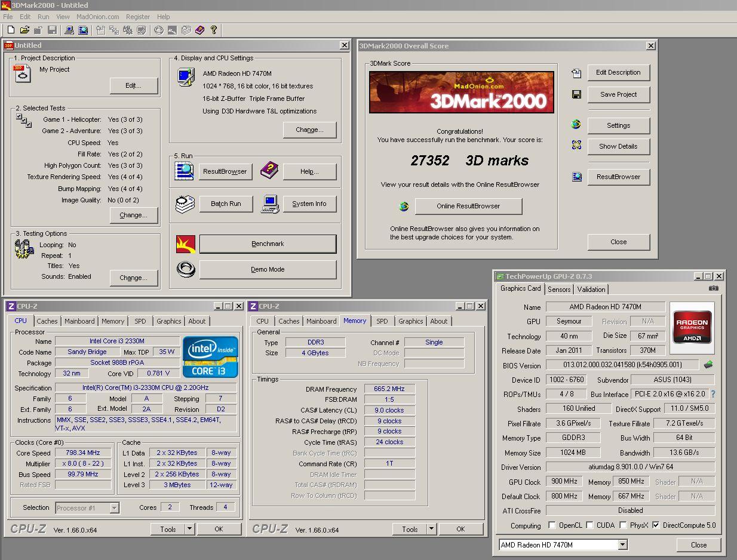Image resolution: width=737 pixels, height=560 pixels.
Task: Click the demo mode ring toolbar icon
Action: 158,30
